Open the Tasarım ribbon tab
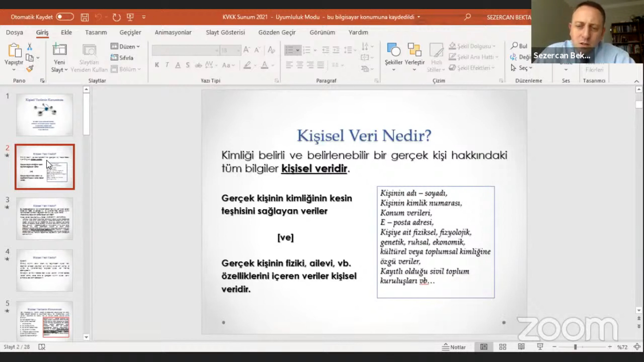This screenshot has height=362, width=644. (96, 32)
